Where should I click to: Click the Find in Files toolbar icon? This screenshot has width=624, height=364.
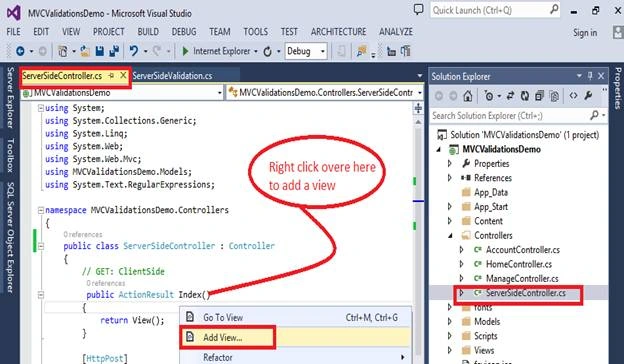coord(361,51)
